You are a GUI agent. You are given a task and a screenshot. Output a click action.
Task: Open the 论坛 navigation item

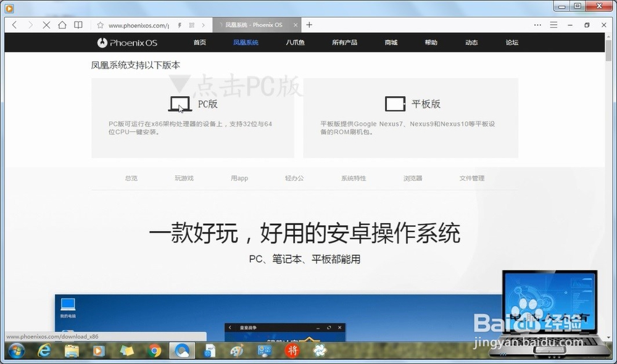click(512, 43)
